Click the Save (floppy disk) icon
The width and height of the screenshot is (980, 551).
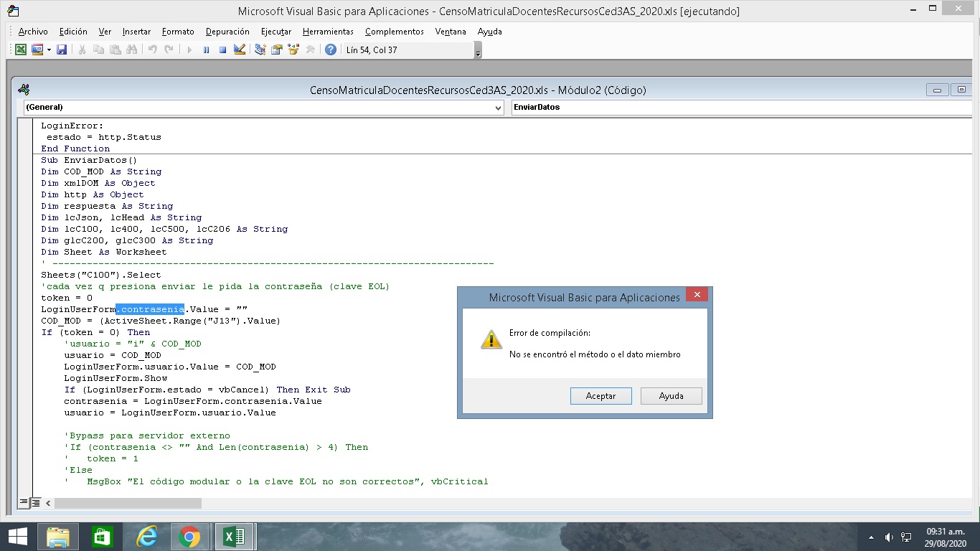(62, 50)
